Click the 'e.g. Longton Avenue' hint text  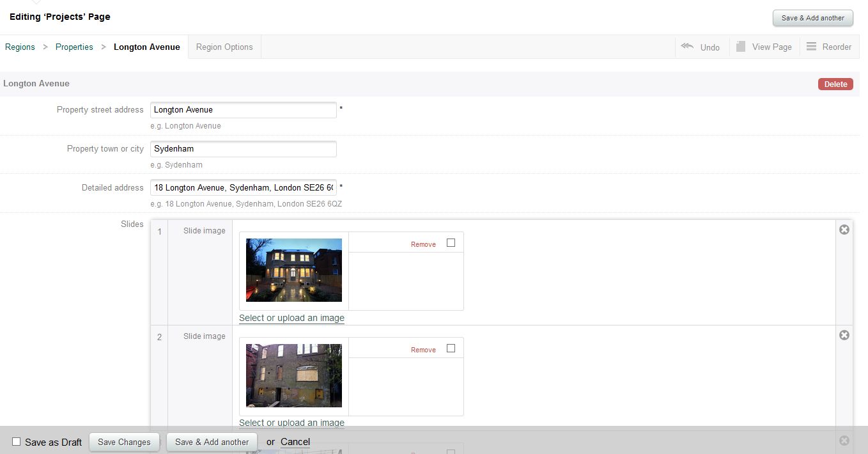point(185,126)
